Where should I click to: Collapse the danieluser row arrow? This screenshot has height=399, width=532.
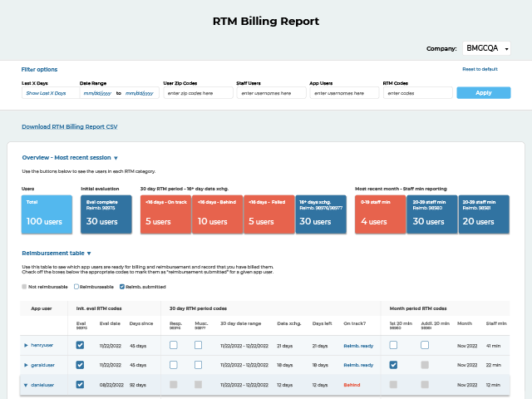[x=26, y=385]
